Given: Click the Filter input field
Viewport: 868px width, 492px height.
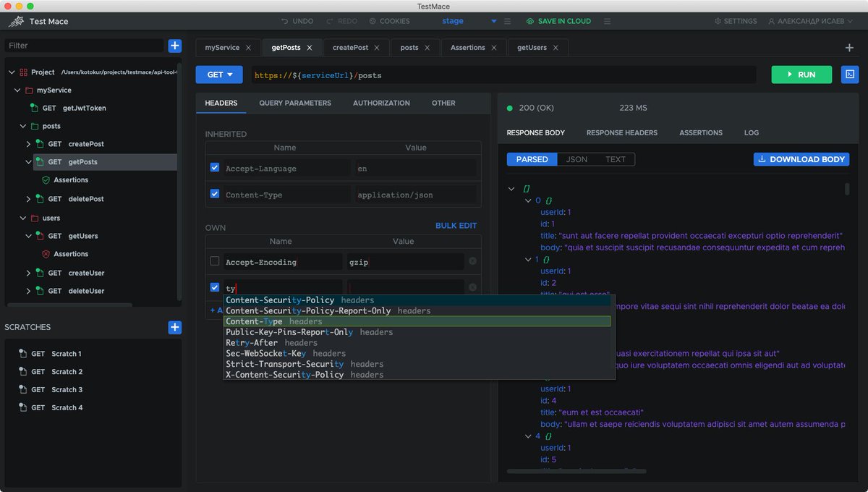Looking at the screenshot, I should click(84, 46).
